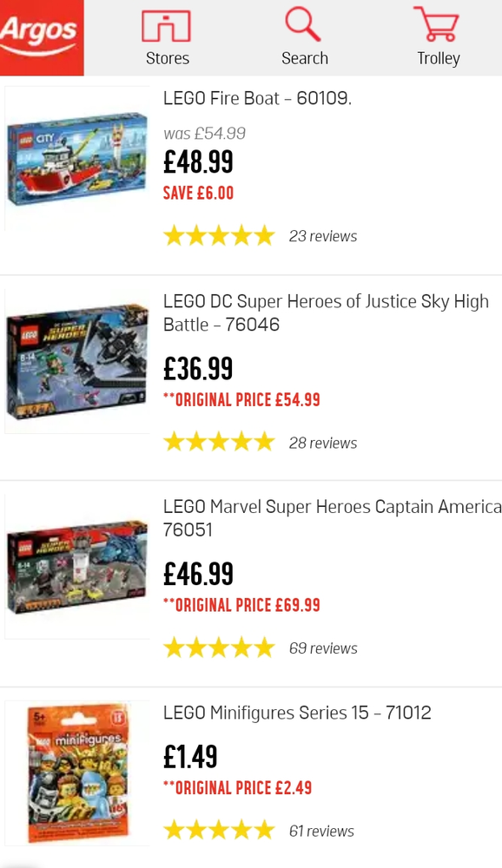Click the Argos logo to go home
This screenshot has height=868, width=502.
point(42,36)
